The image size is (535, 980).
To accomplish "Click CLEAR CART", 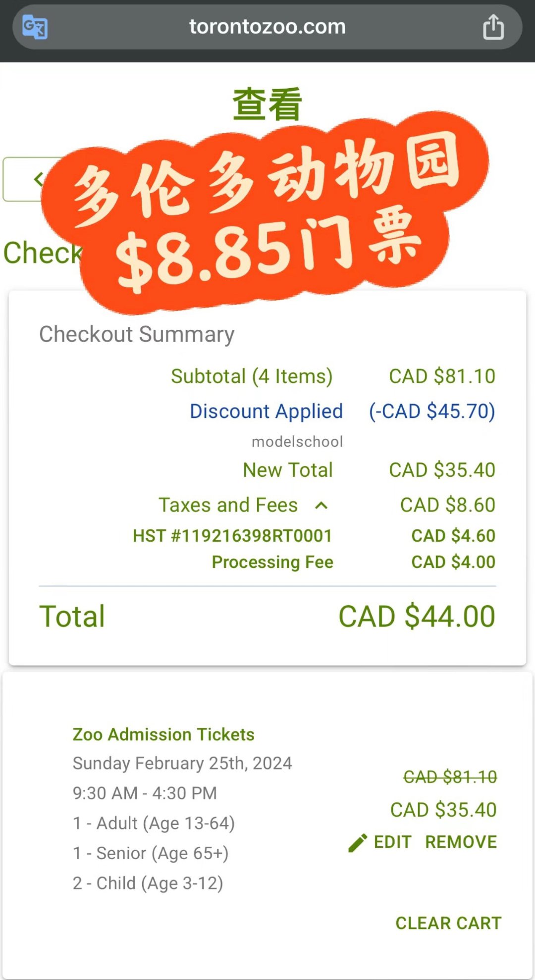I will point(448,923).
